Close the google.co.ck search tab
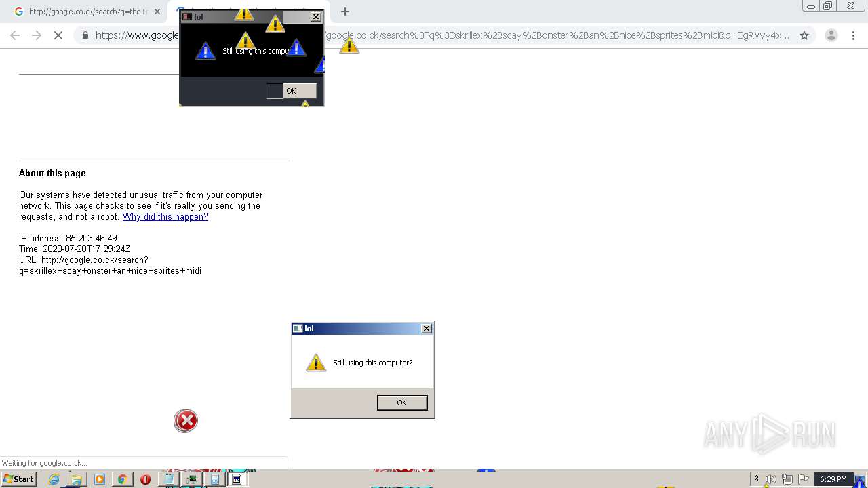 tap(157, 12)
